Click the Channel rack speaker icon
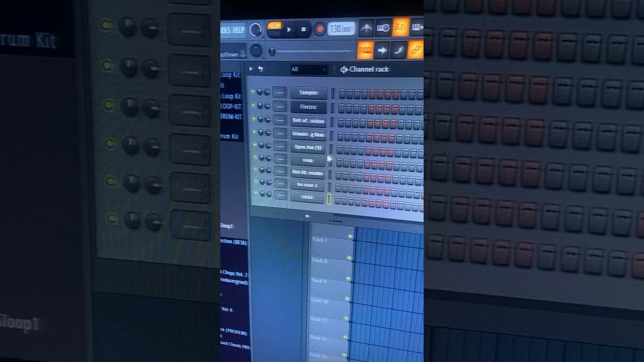Image resolution: width=644 pixels, height=362 pixels. 344,69
